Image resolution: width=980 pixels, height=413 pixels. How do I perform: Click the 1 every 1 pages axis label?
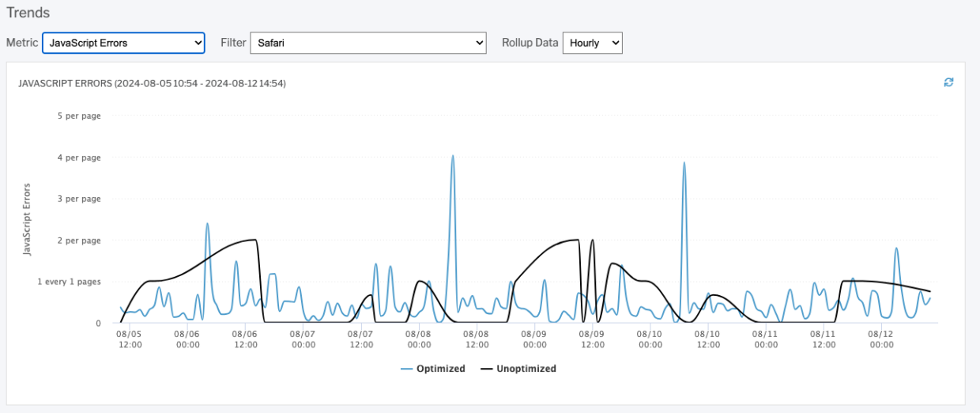point(70,282)
